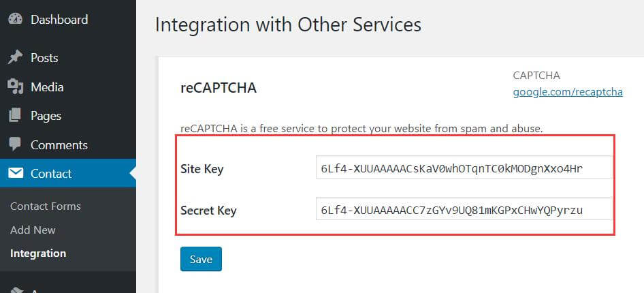Click the Pages stacked-sheets icon
Viewport: 644px width, 293px height.
[15, 116]
